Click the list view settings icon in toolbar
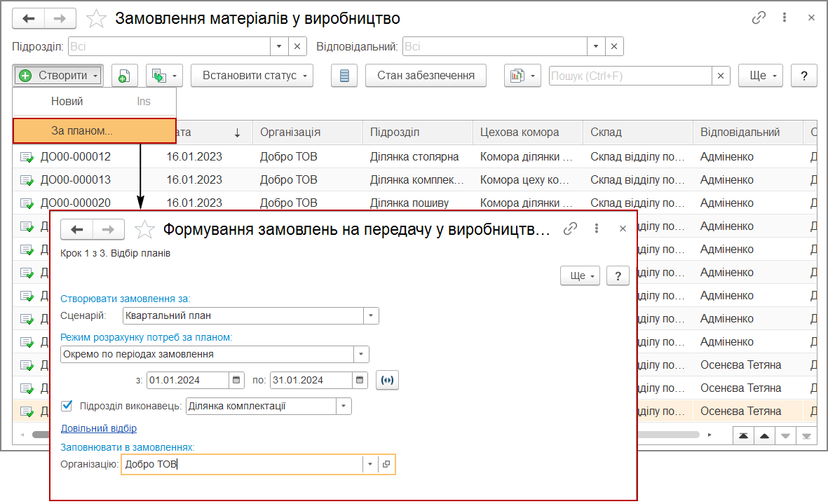The height and width of the screenshot is (504, 828). 344,76
